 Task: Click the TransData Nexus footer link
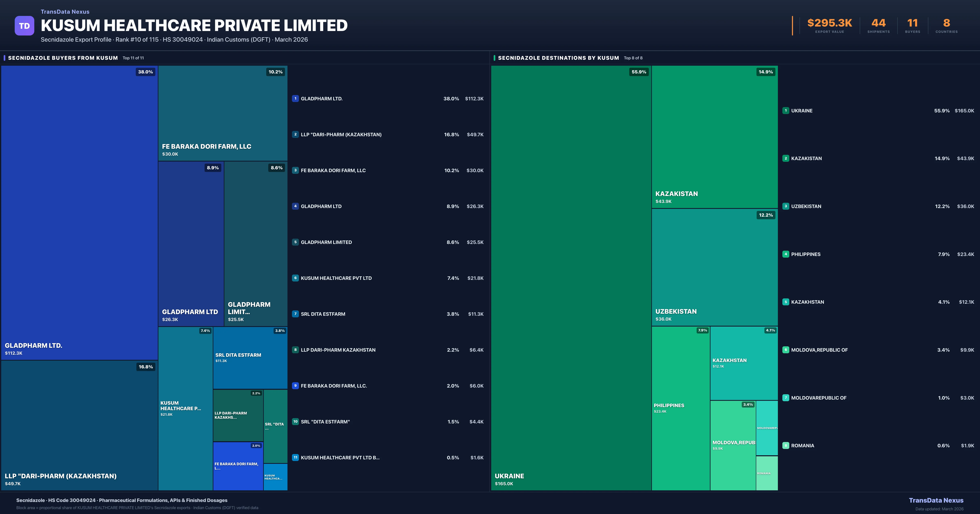coord(936,500)
